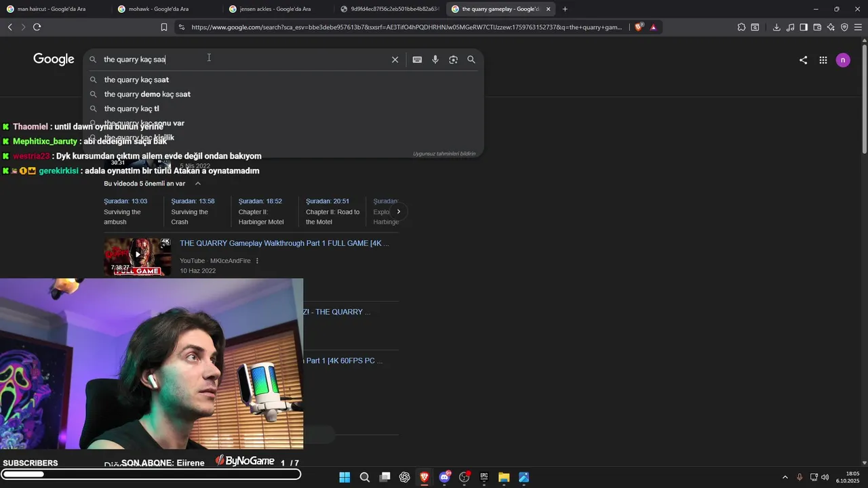Open the browser hamburger main menu
This screenshot has height=488, width=868.
[858, 27]
